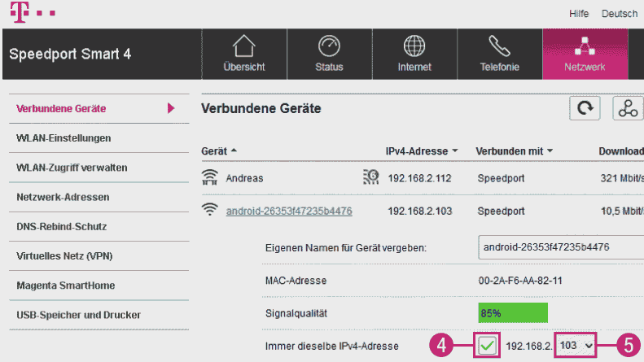Collapse android-26353f47235b4476 device details
The width and height of the screenshot is (644, 362).
coord(289,211)
